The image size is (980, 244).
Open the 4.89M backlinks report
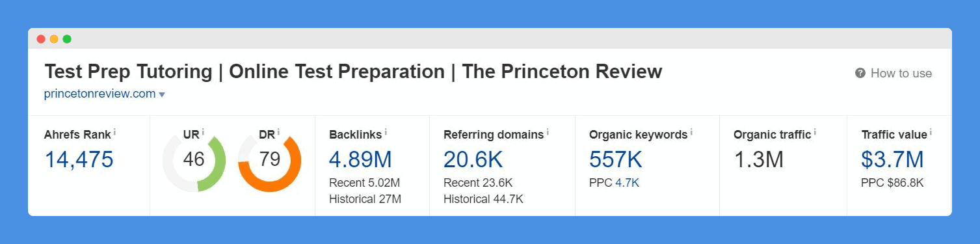pos(360,159)
